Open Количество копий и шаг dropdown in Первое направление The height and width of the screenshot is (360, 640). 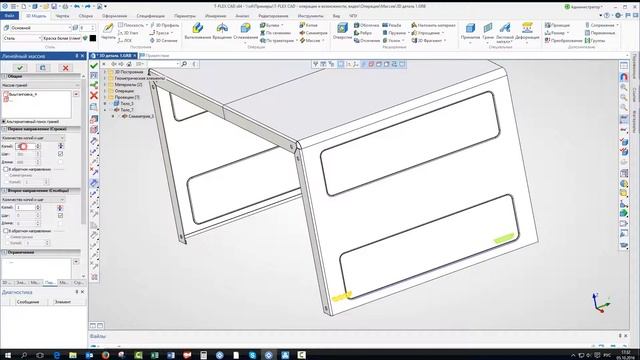[33, 138]
